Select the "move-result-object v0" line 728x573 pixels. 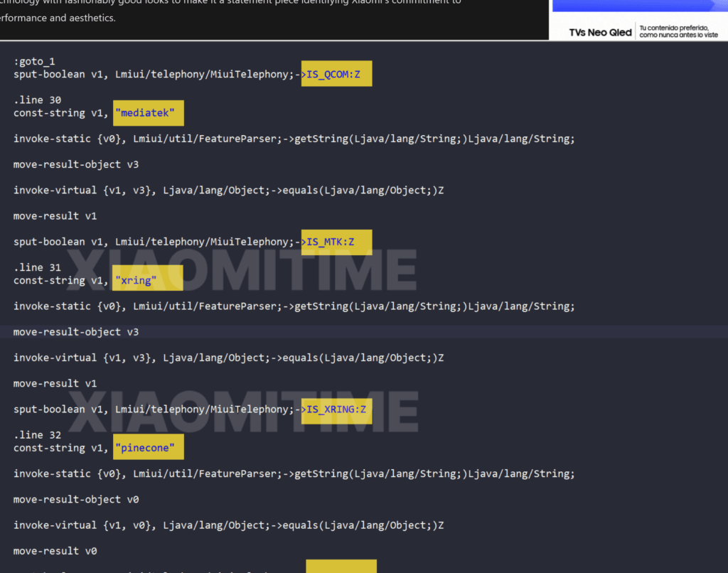[76, 500]
